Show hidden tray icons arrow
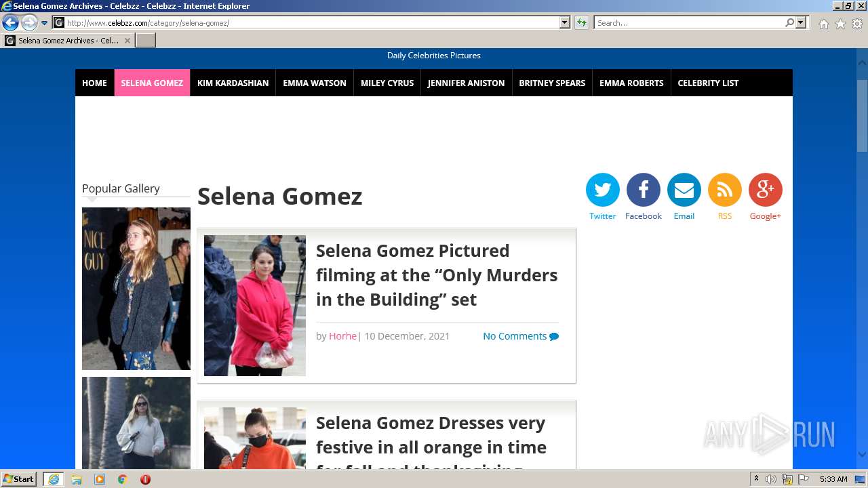The image size is (868, 488). click(756, 479)
